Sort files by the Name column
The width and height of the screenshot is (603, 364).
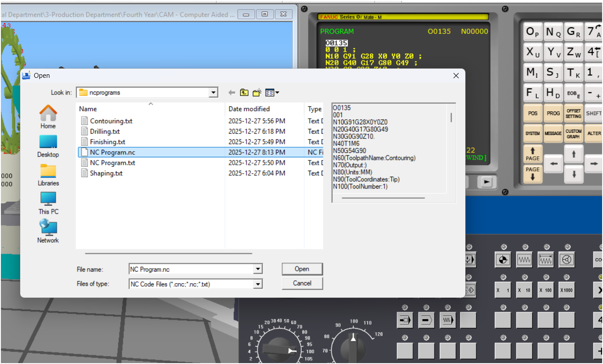point(150,109)
